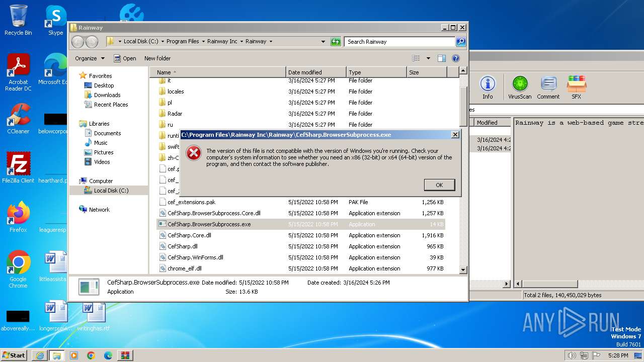The height and width of the screenshot is (362, 644).
Task: Select Network in the navigation pane
Action: [99, 210]
